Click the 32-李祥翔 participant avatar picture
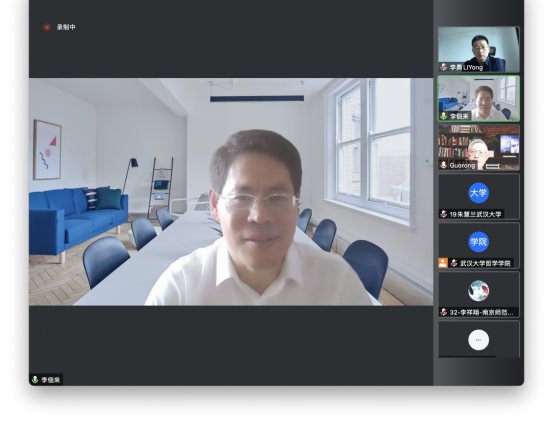 coord(479,291)
